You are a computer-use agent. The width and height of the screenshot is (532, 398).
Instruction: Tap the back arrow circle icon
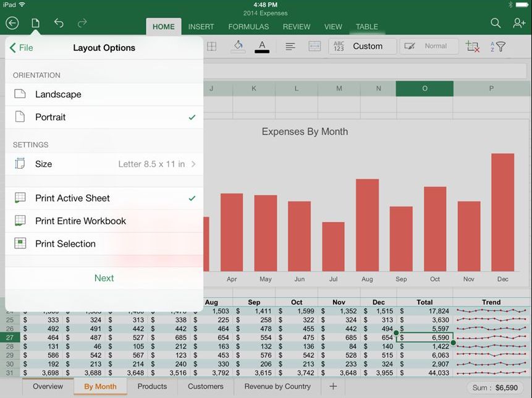click(x=12, y=23)
